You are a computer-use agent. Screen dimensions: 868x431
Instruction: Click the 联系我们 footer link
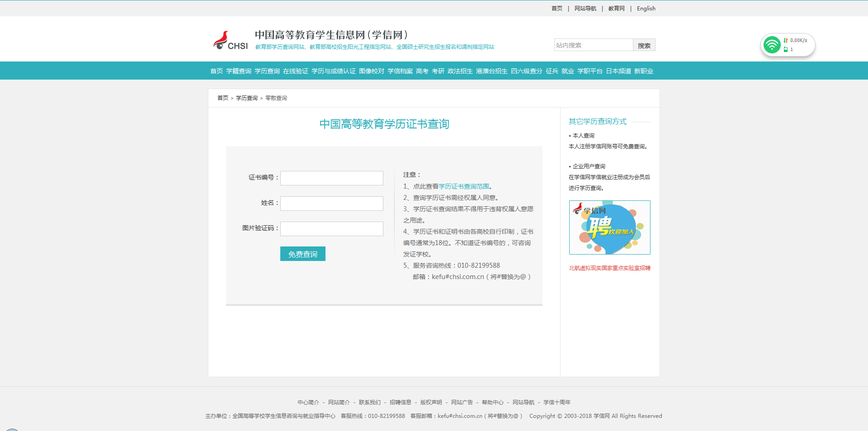click(369, 403)
